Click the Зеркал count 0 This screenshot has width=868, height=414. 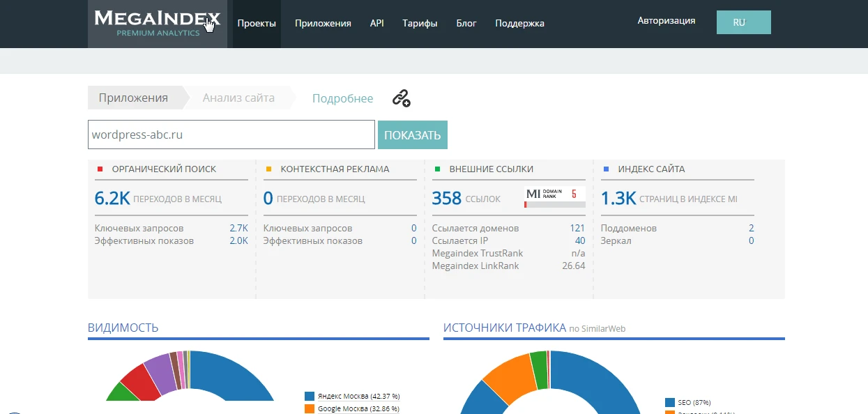coord(752,240)
